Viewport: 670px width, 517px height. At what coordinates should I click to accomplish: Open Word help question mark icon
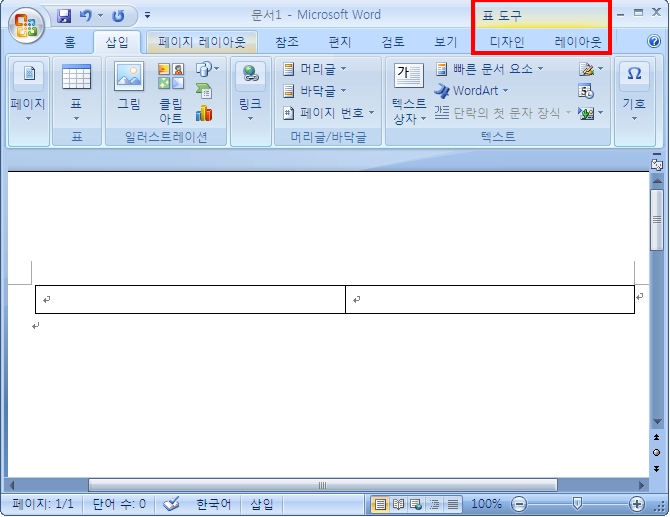pyautogui.click(x=654, y=41)
